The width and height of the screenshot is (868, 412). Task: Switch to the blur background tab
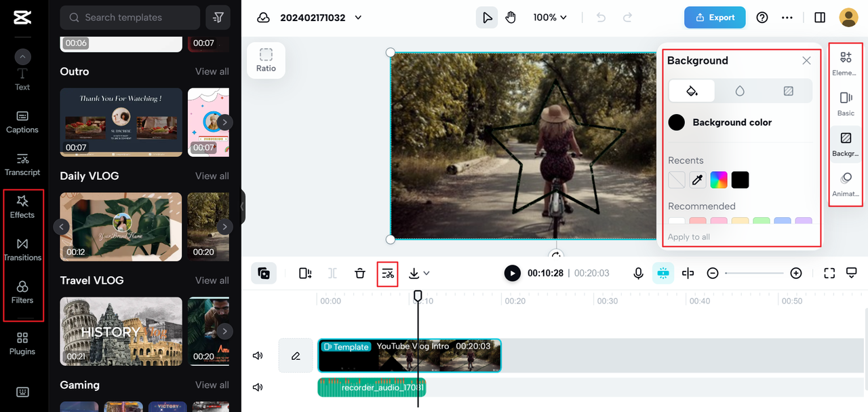coord(740,91)
